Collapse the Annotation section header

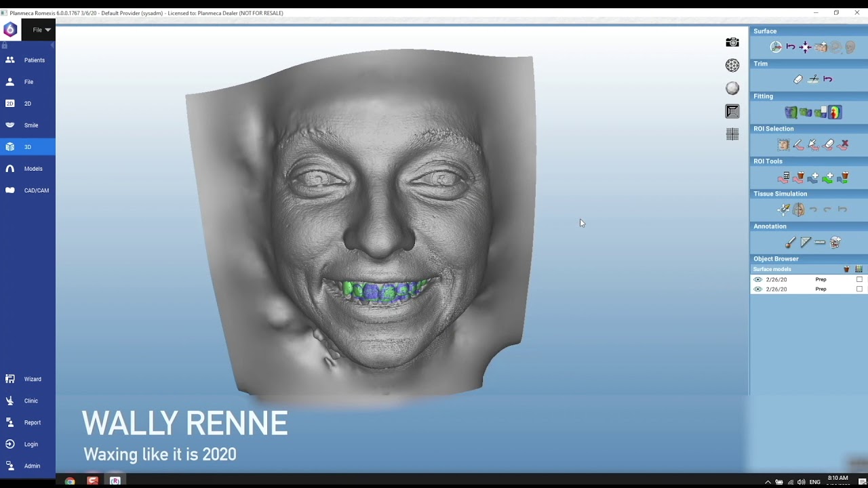coord(808,226)
